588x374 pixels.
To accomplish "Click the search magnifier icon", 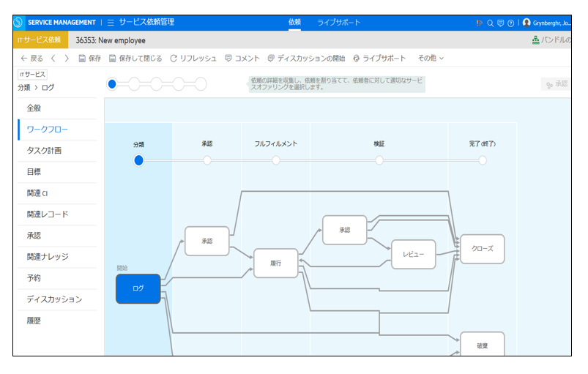I will [x=491, y=23].
